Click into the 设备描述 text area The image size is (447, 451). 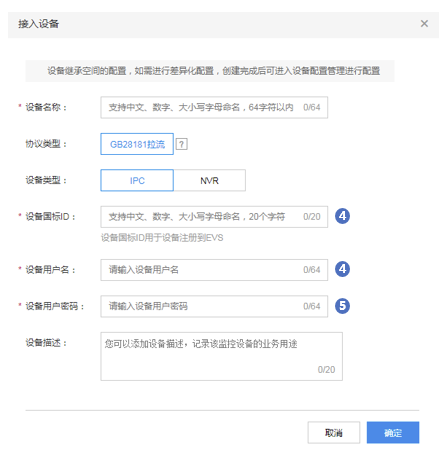221,356
